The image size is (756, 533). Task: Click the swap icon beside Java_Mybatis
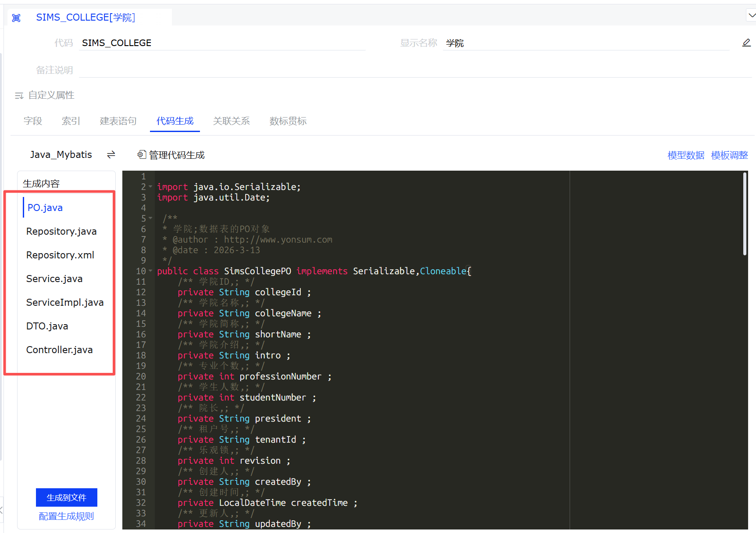[111, 154]
